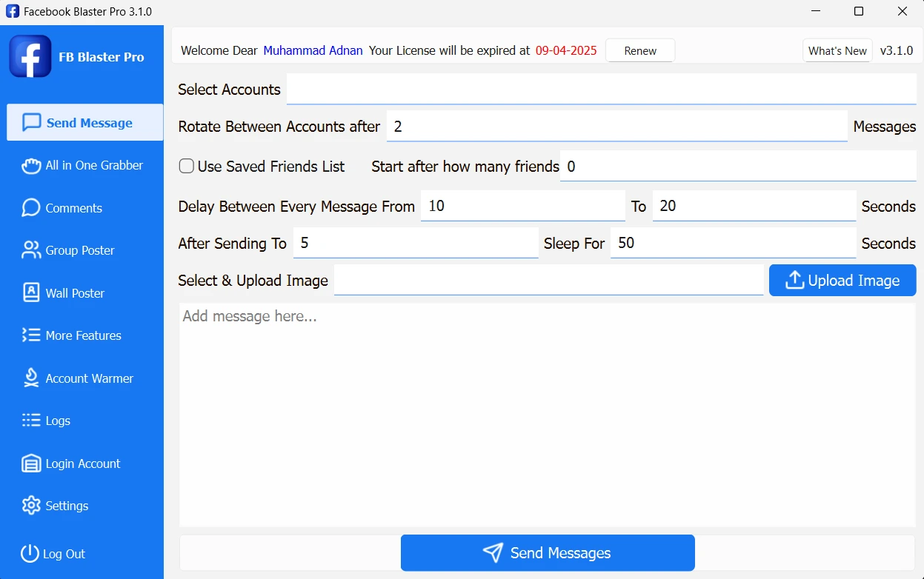Click the Log Out power icon
Image resolution: width=924 pixels, height=579 pixels.
pyautogui.click(x=29, y=553)
